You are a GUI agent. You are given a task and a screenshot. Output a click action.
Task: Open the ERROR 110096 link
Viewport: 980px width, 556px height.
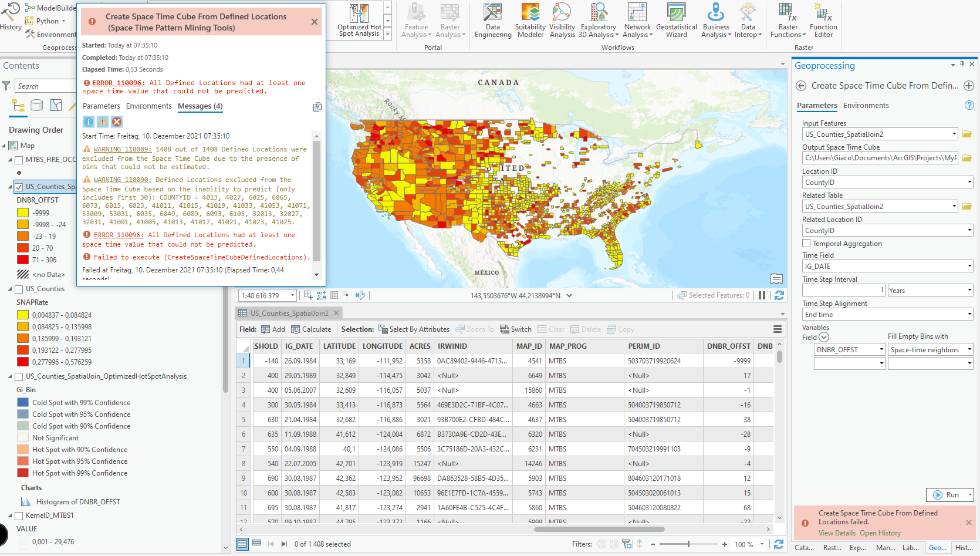click(118, 83)
